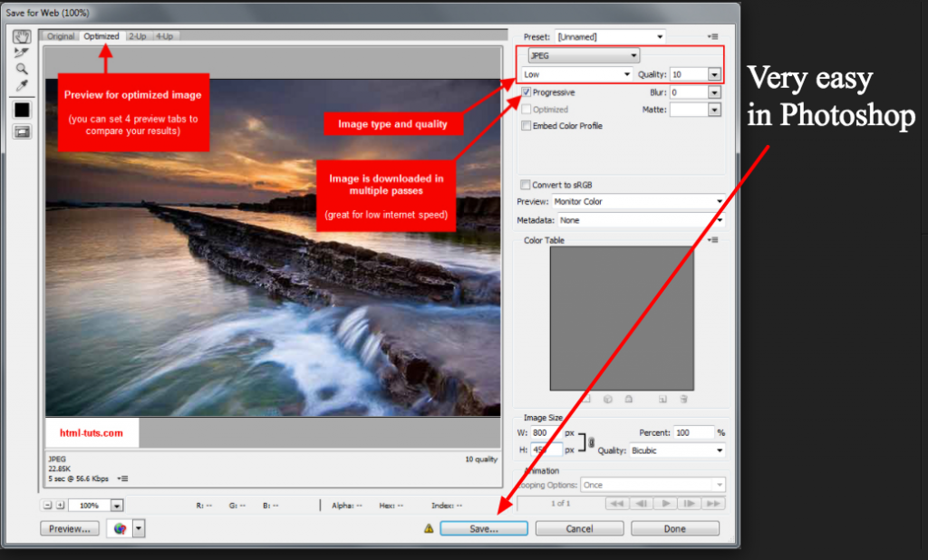This screenshot has width=928, height=560.
Task: Click the Blur value field
Action: point(689,92)
